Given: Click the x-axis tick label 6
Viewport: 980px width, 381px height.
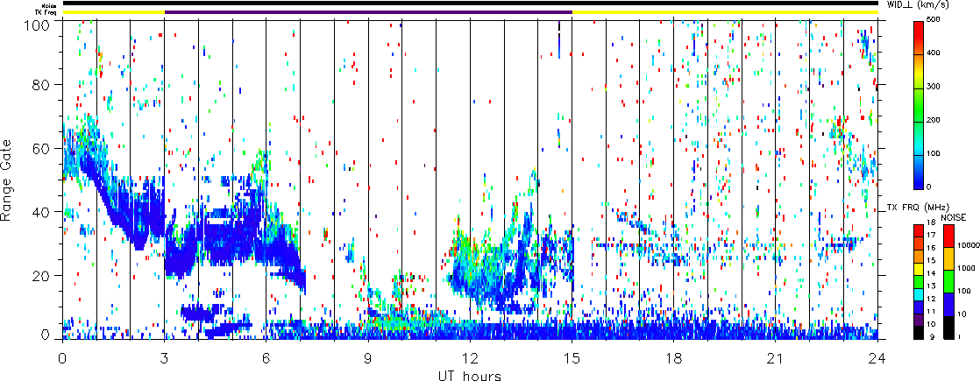Looking at the screenshot, I should pyautogui.click(x=266, y=358).
